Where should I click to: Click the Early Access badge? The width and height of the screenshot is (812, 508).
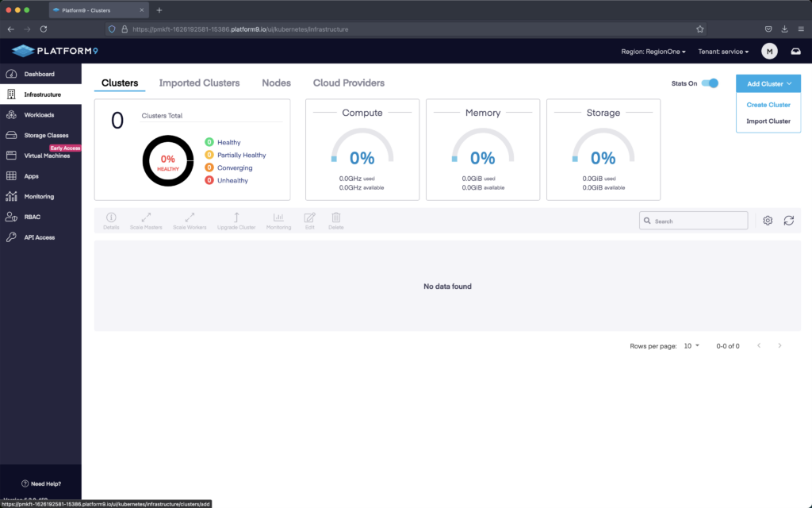click(65, 148)
